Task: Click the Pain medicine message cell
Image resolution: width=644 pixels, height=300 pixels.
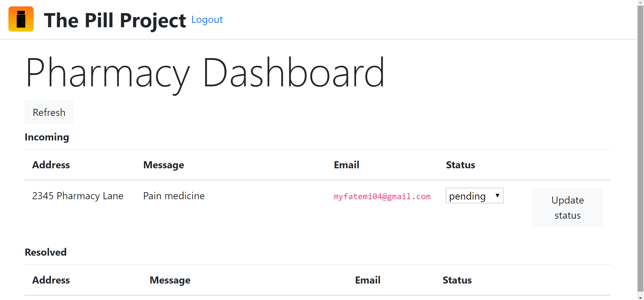Action: 174,196
